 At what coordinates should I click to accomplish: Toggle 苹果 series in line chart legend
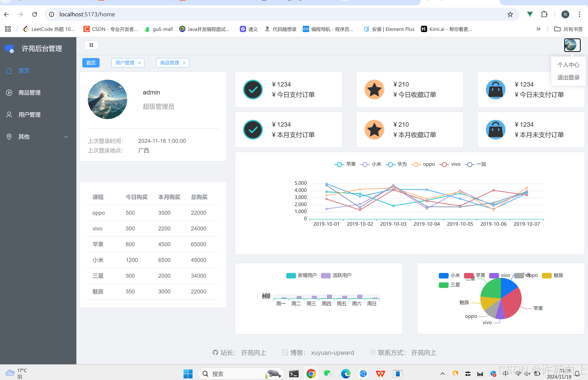(x=345, y=164)
